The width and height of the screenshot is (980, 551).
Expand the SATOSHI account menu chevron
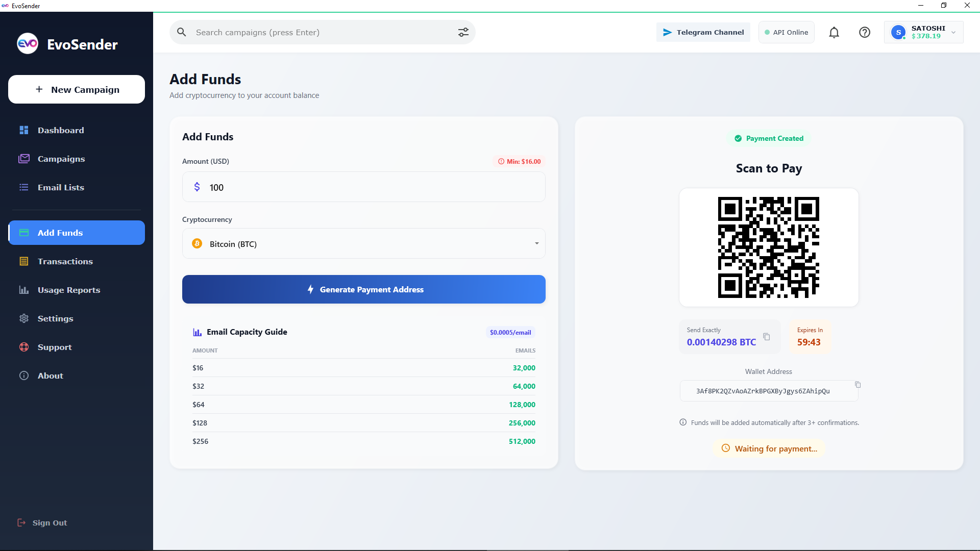pyautogui.click(x=953, y=32)
